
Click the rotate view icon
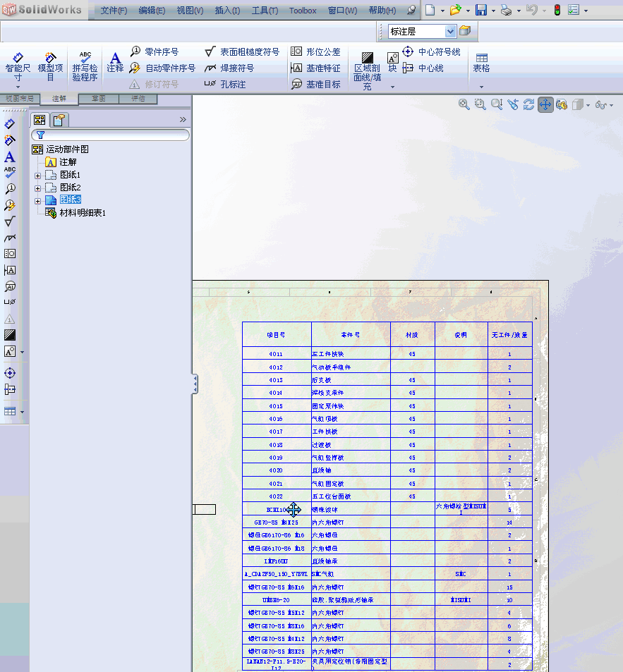(x=529, y=104)
